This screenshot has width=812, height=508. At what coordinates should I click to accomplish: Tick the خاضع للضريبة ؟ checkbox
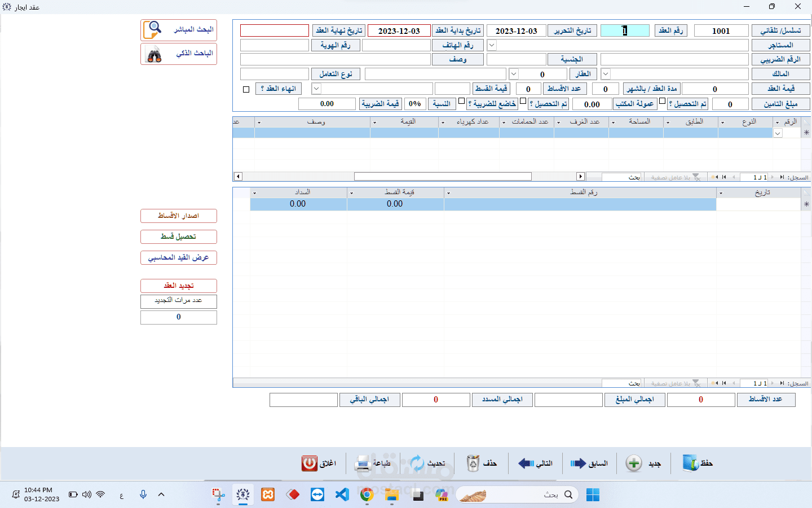(462, 101)
